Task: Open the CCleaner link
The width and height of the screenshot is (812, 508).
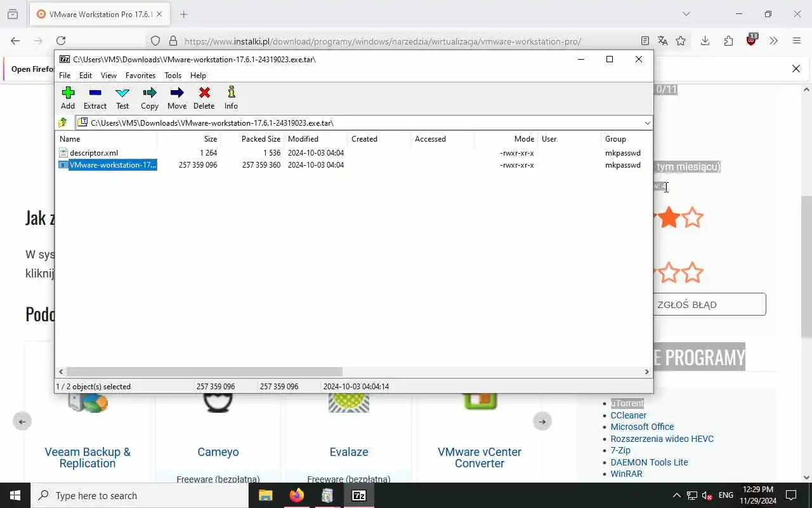Action: pyautogui.click(x=629, y=415)
